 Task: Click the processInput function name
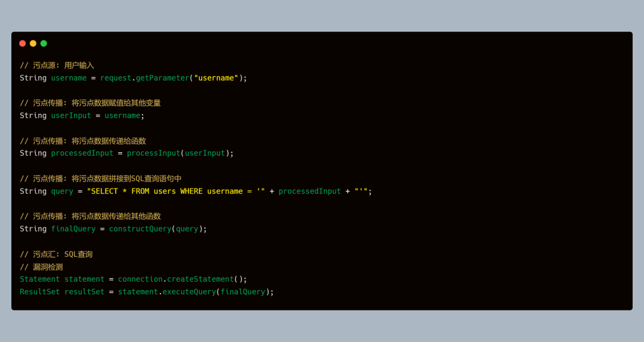(154, 153)
